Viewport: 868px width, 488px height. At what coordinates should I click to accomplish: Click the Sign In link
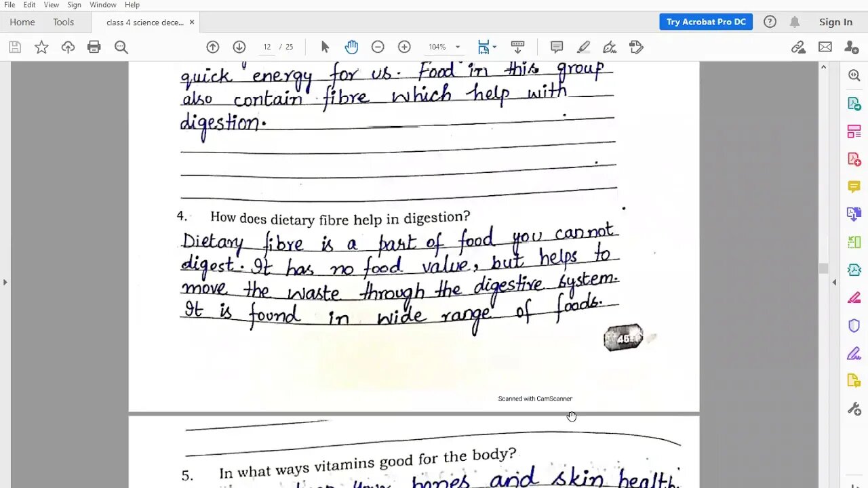(835, 22)
